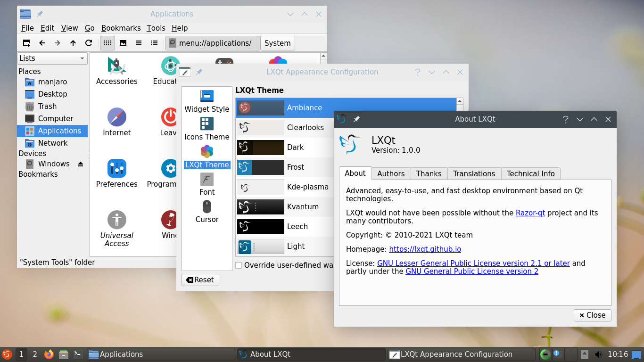Switch to the Authors tab

[391, 174]
